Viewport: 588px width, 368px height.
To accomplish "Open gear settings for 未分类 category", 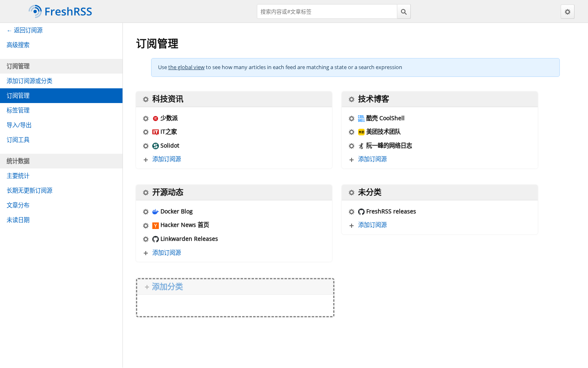I will coord(352,193).
